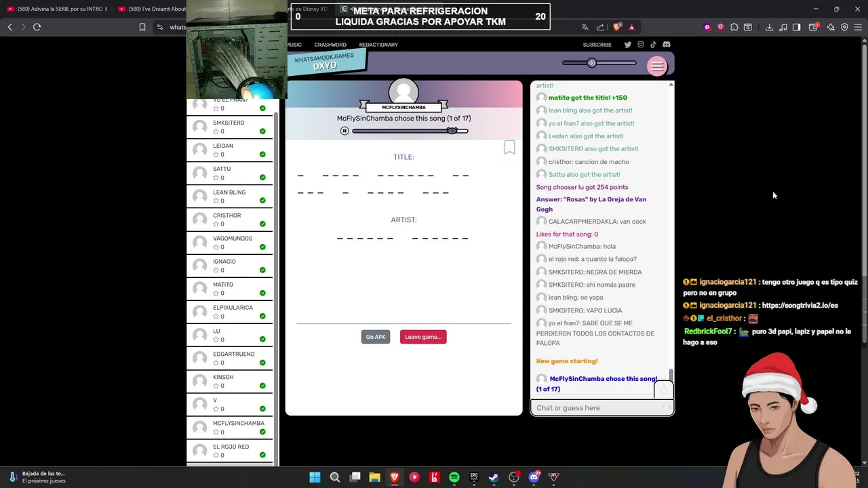Viewport: 868px width, 488px height.
Task: Open OBS Studio from the taskbar
Action: click(514, 477)
